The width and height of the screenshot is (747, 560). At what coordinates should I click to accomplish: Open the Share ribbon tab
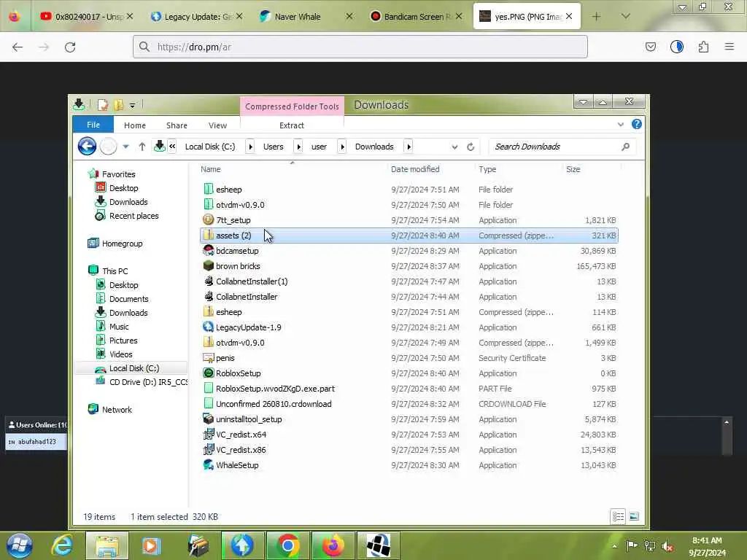click(x=177, y=125)
